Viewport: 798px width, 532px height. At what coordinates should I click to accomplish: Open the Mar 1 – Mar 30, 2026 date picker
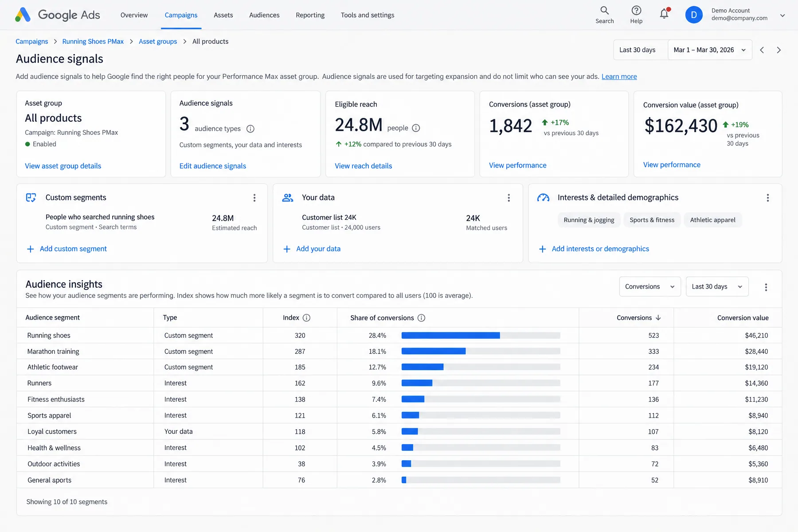tap(710, 50)
